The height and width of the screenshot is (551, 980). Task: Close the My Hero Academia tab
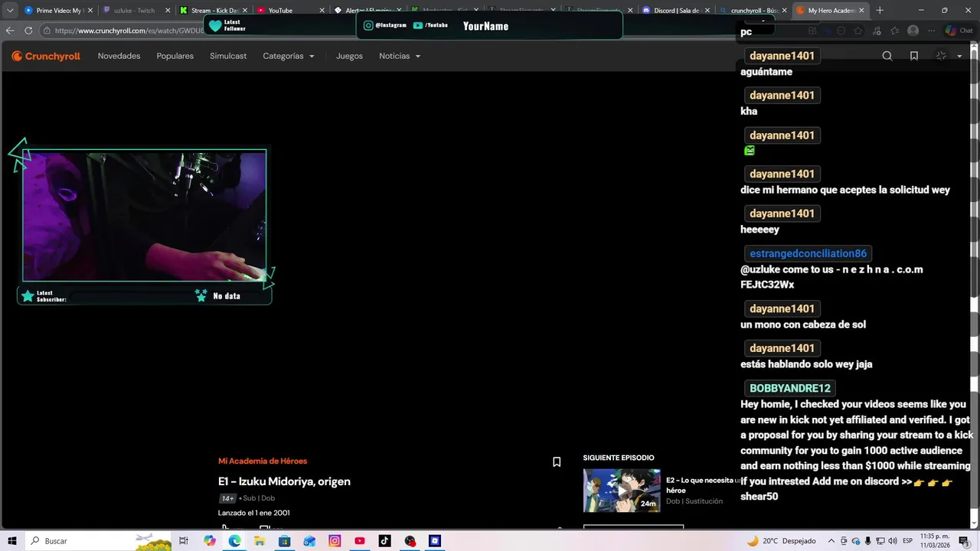(x=861, y=10)
